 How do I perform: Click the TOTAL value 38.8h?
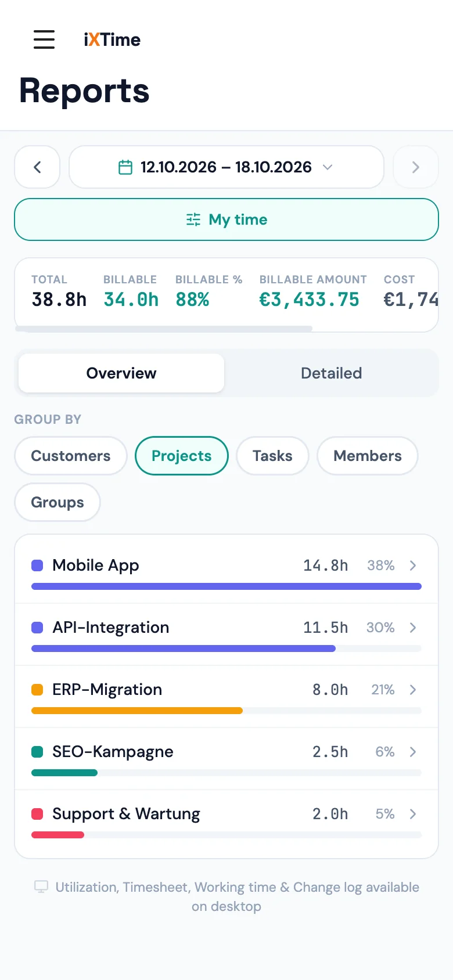[59, 300]
